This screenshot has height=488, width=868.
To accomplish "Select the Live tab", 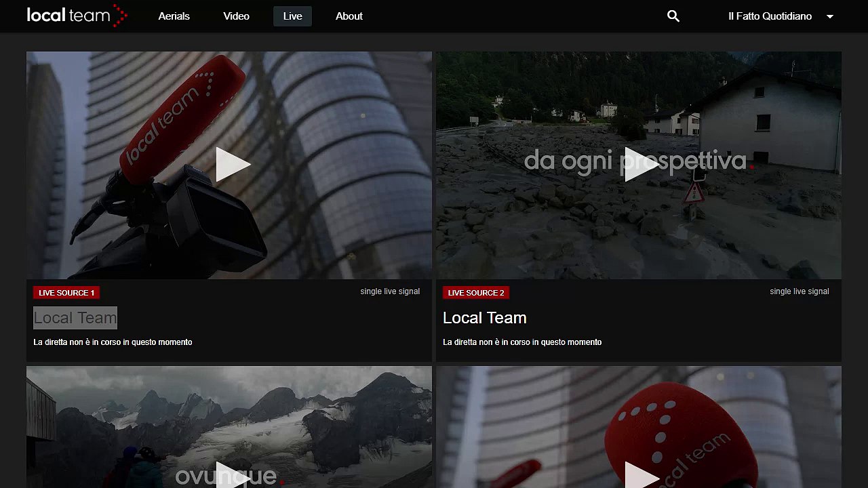I will tap(293, 16).
